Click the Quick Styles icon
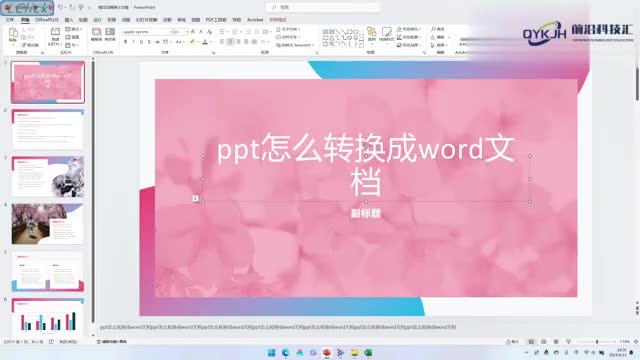The image size is (640, 360). tap(386, 34)
